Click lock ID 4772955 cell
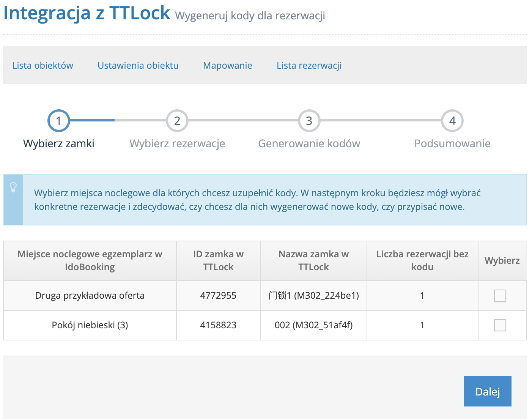532x419 pixels. tap(218, 296)
